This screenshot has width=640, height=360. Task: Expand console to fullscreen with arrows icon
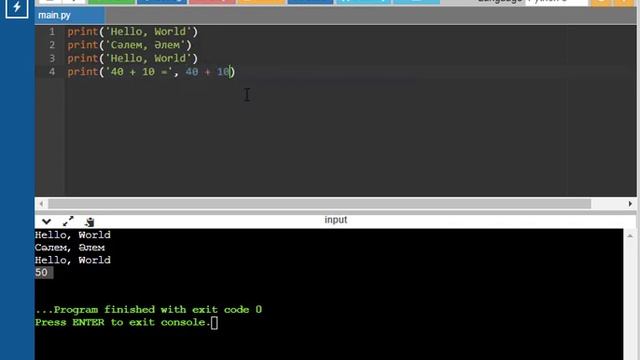tap(68, 221)
